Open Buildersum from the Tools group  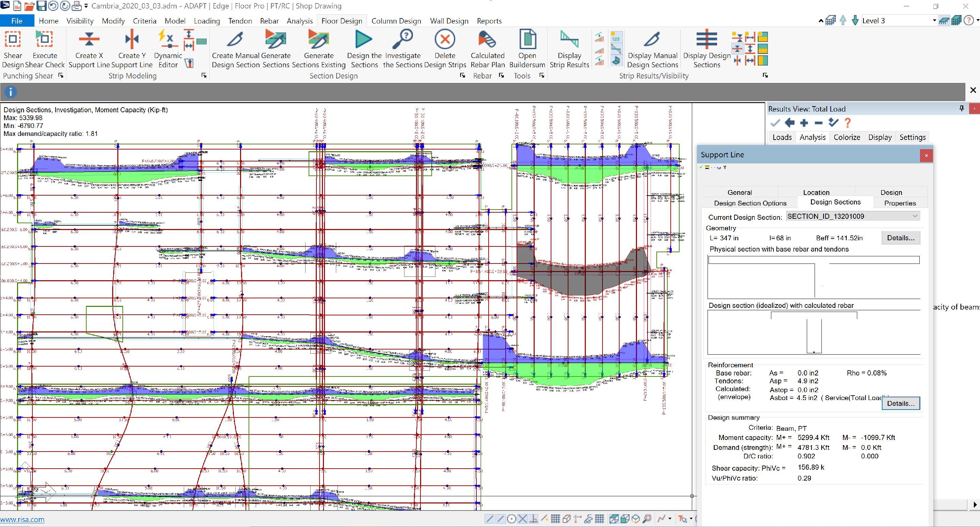click(x=527, y=39)
